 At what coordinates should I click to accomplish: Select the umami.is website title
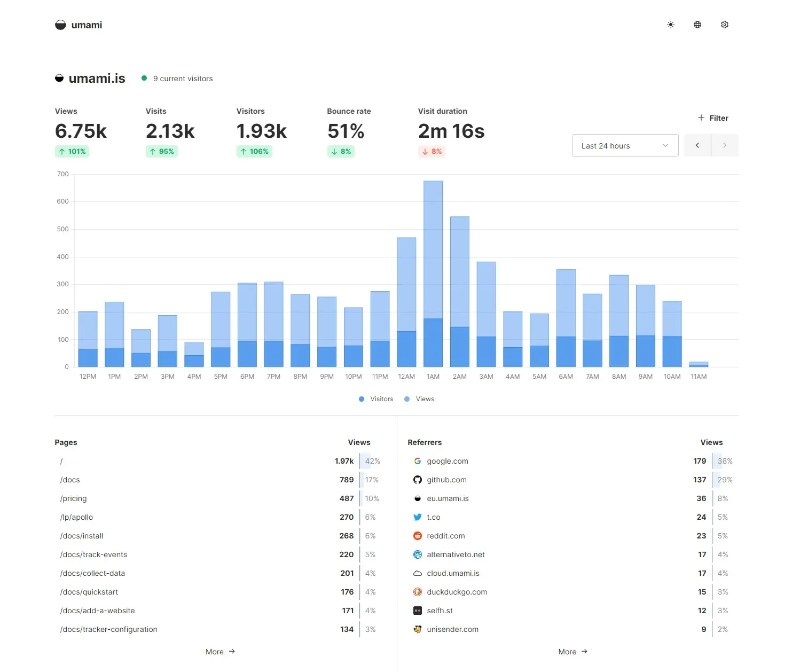click(x=97, y=78)
